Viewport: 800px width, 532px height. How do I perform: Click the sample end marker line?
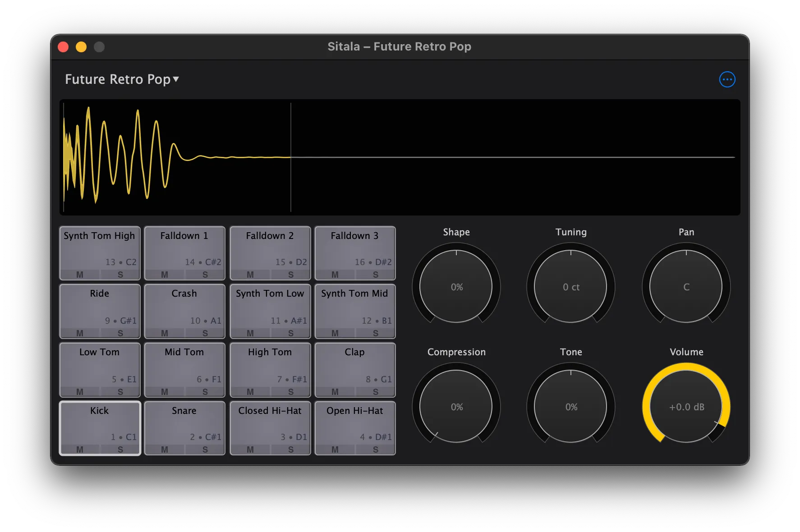tap(291, 157)
